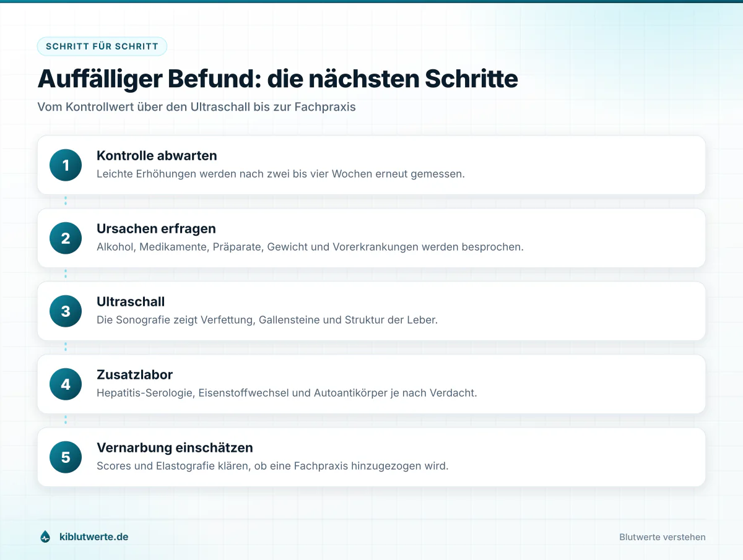Image resolution: width=743 pixels, height=560 pixels.
Task: Click the main title 'Auffälliger Befund: die nächsten Schritte'
Action: click(x=277, y=79)
